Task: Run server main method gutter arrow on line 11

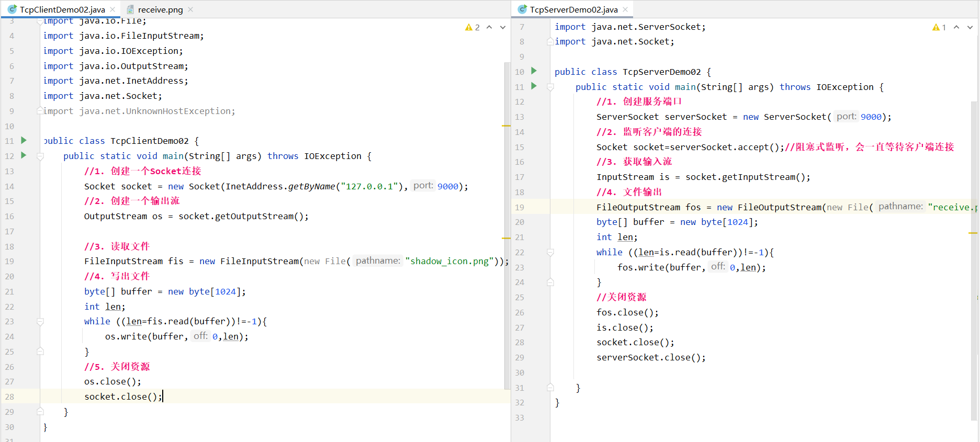Action: pyautogui.click(x=534, y=86)
